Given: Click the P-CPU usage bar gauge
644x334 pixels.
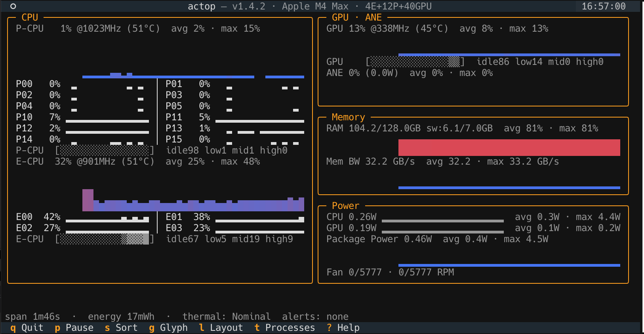Looking at the screenshot, I should [105, 150].
